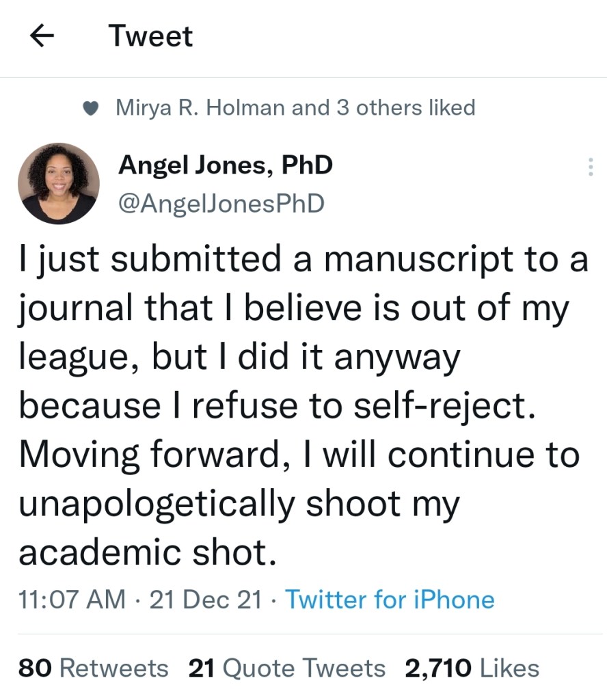This screenshot has width=607, height=700.
Task: Click the @AngelJonesPhD handle
Action: point(224,203)
